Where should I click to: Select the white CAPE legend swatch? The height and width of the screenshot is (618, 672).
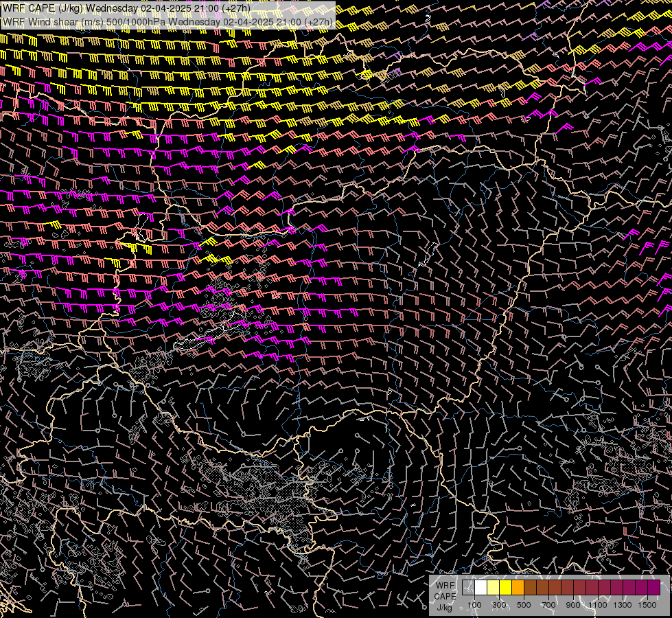coord(480,587)
